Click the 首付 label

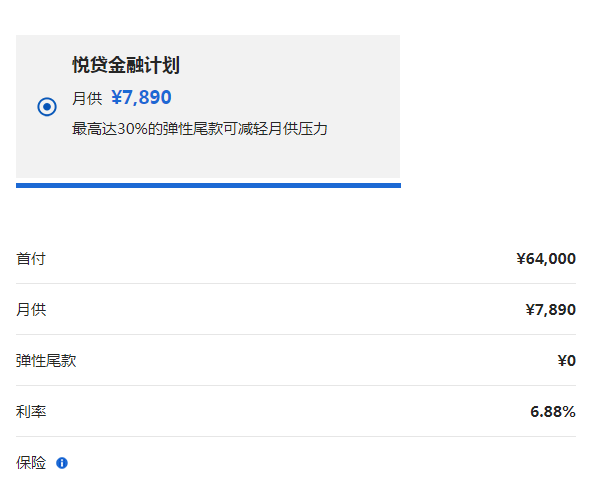(31, 258)
